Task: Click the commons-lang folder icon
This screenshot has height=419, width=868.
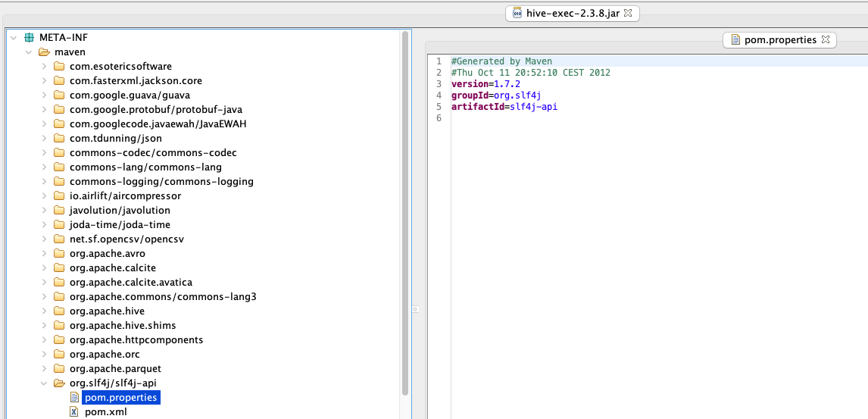Action: pos(59,167)
